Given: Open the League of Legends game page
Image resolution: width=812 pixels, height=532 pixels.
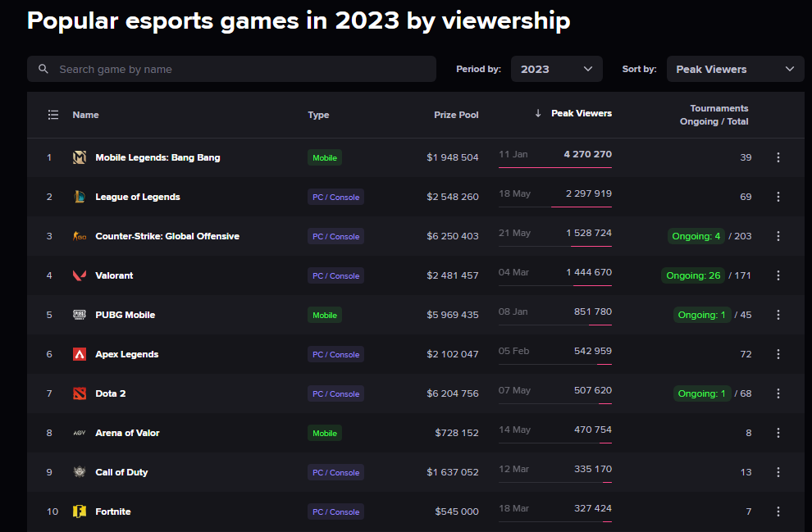Looking at the screenshot, I should pos(138,197).
